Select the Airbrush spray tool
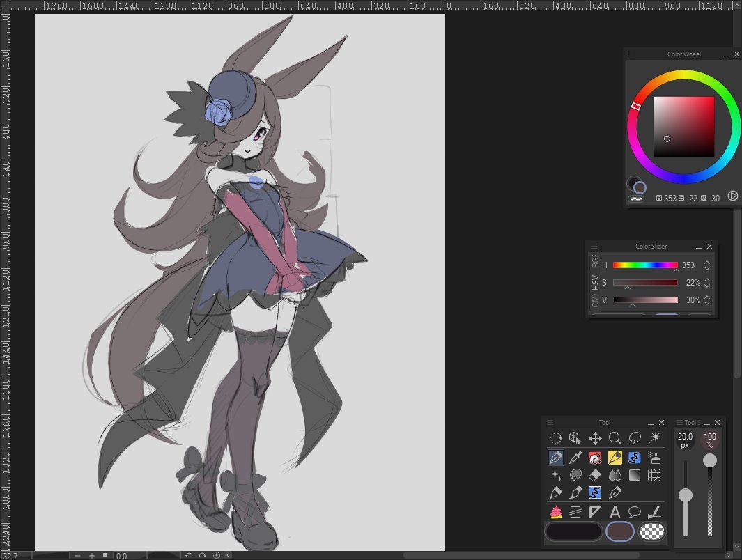742x560 pixels. [x=654, y=458]
